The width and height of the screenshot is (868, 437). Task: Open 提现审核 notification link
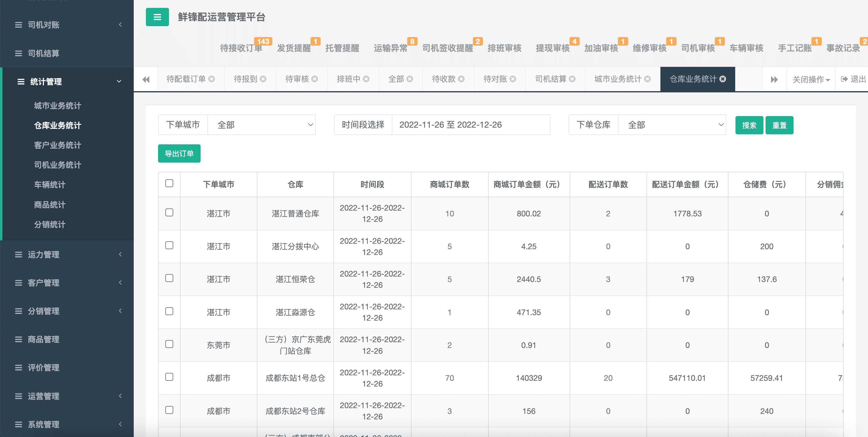coord(553,48)
